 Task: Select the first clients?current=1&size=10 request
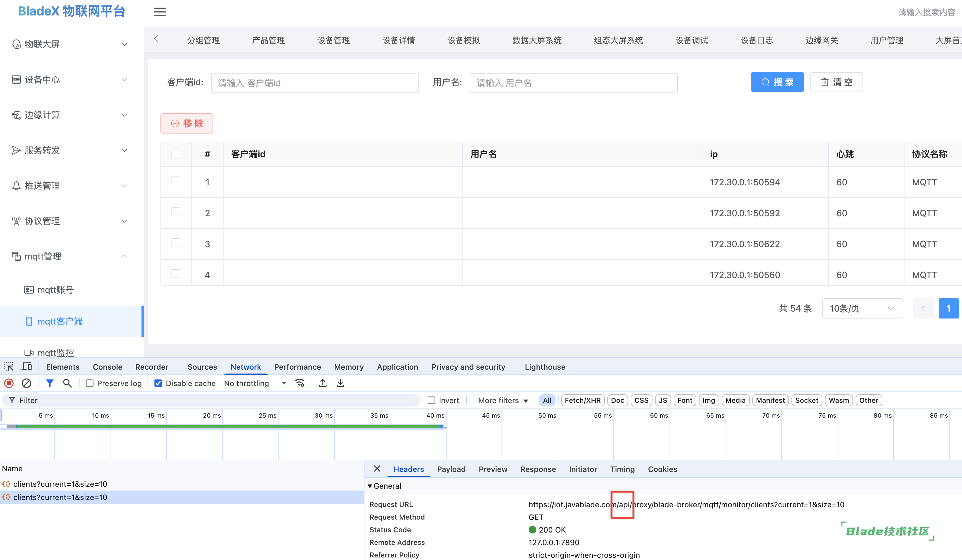tap(182, 484)
